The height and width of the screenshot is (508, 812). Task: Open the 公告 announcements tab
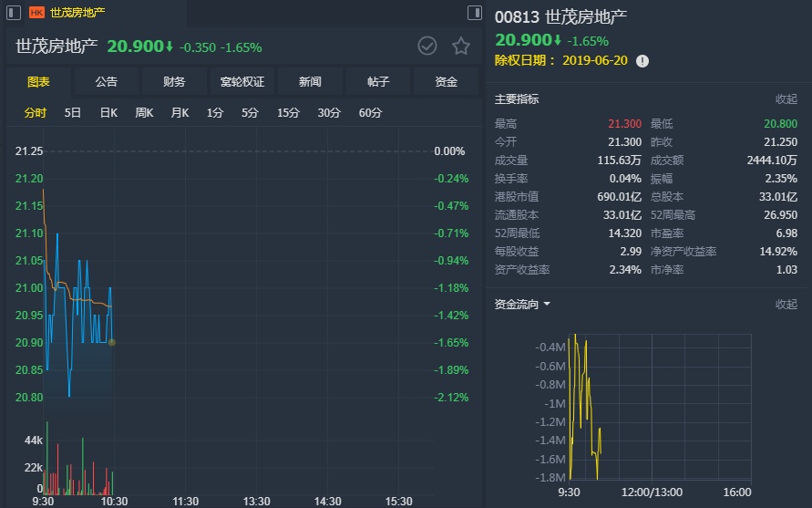(x=107, y=82)
